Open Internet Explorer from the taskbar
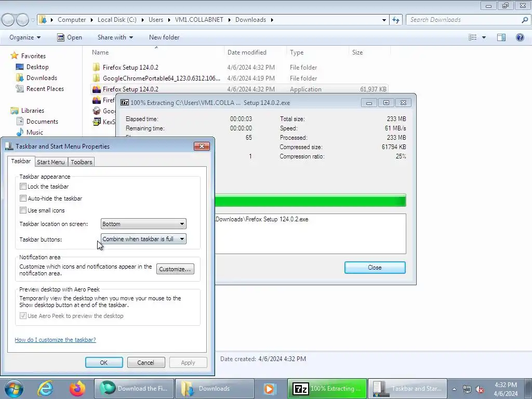This screenshot has height=399, width=532. click(45, 389)
